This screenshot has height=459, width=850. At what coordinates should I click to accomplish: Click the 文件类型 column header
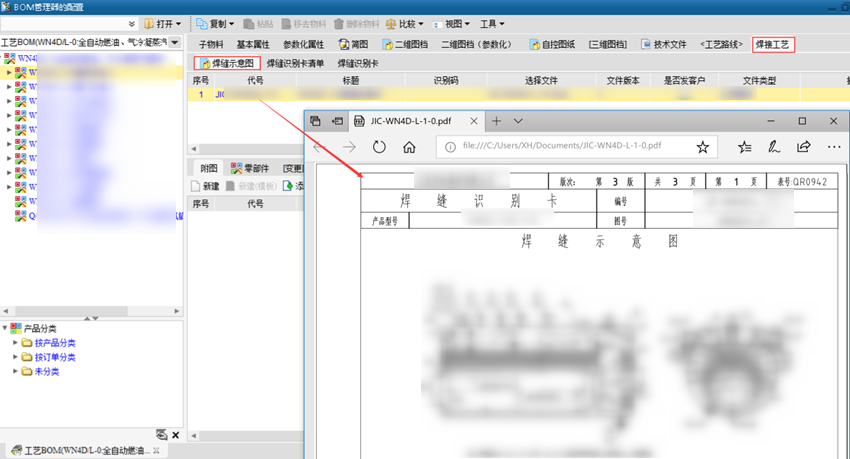[759, 80]
